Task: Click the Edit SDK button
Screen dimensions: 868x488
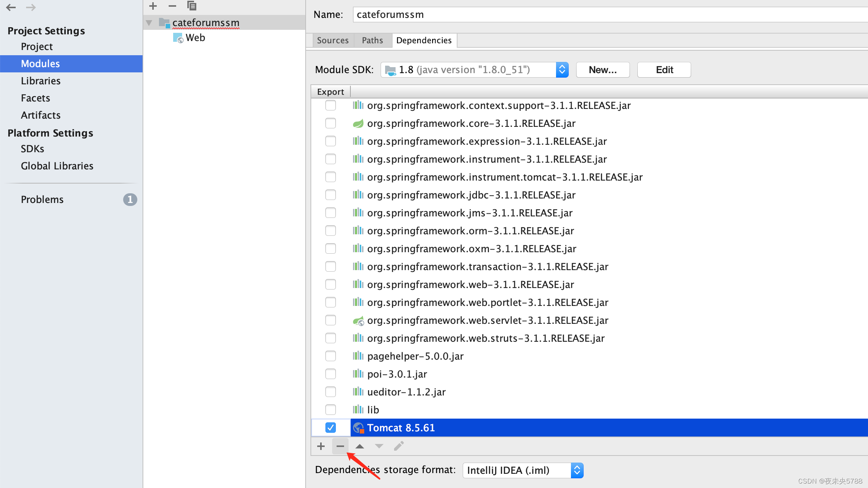Action: click(664, 70)
